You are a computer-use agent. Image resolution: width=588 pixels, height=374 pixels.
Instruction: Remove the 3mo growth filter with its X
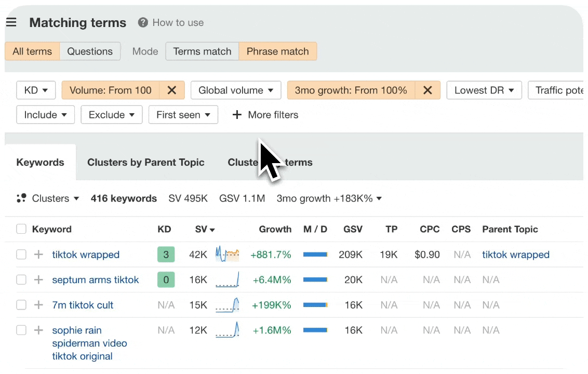427,90
